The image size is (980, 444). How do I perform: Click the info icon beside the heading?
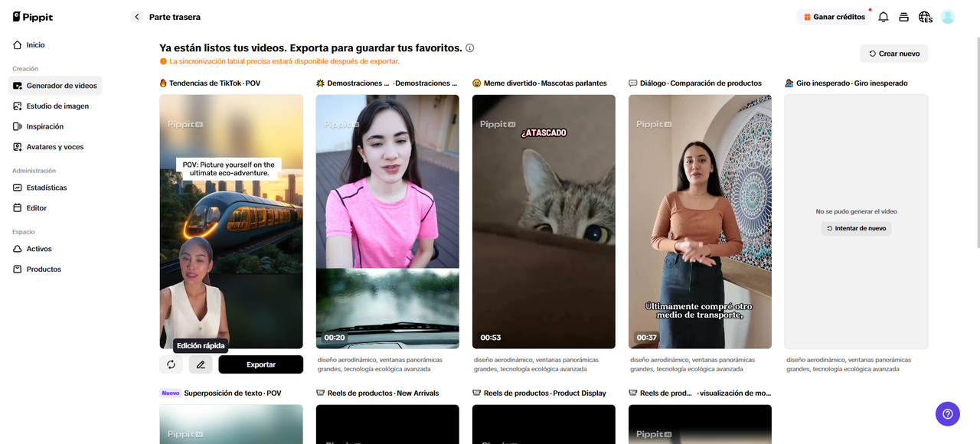tap(470, 48)
